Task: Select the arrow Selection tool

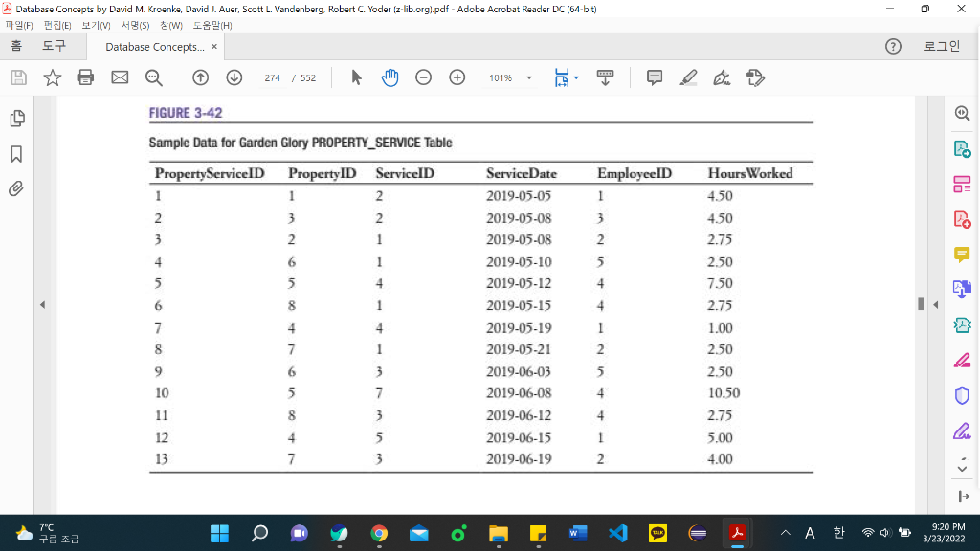Action: [356, 77]
